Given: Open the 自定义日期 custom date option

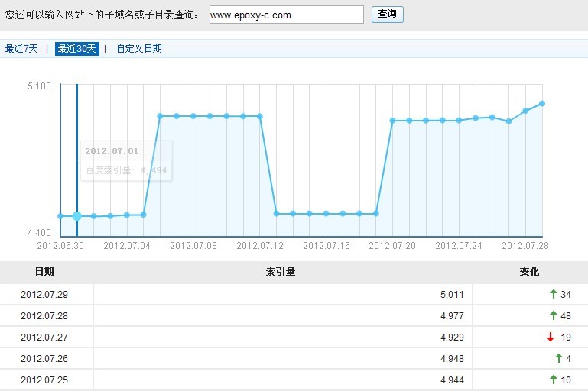Looking at the screenshot, I should coord(139,49).
